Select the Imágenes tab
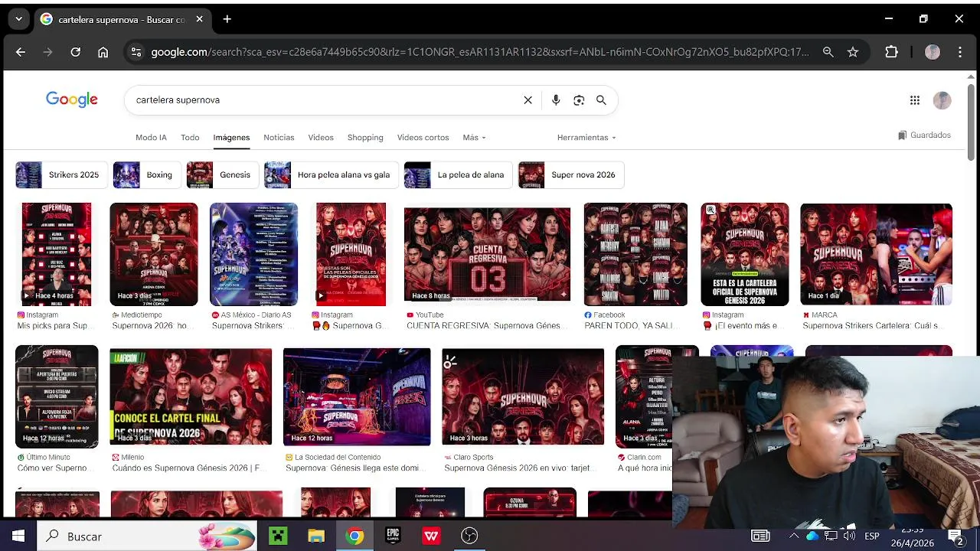This screenshot has width=980, height=551. click(x=231, y=138)
